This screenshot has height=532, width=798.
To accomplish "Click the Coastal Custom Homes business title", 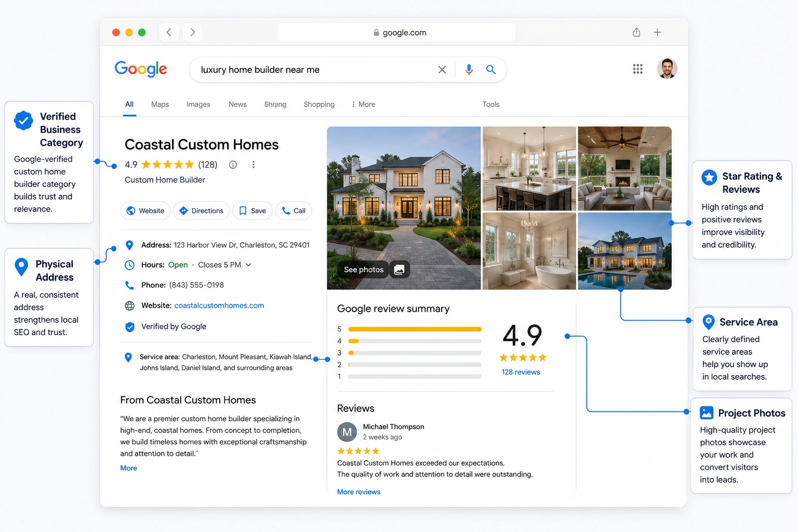I will pyautogui.click(x=202, y=144).
